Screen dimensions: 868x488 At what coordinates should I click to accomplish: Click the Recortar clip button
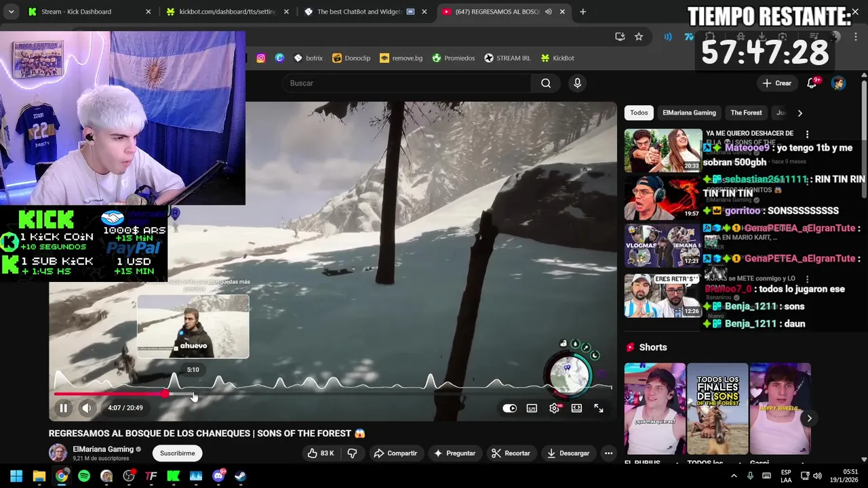click(x=511, y=453)
